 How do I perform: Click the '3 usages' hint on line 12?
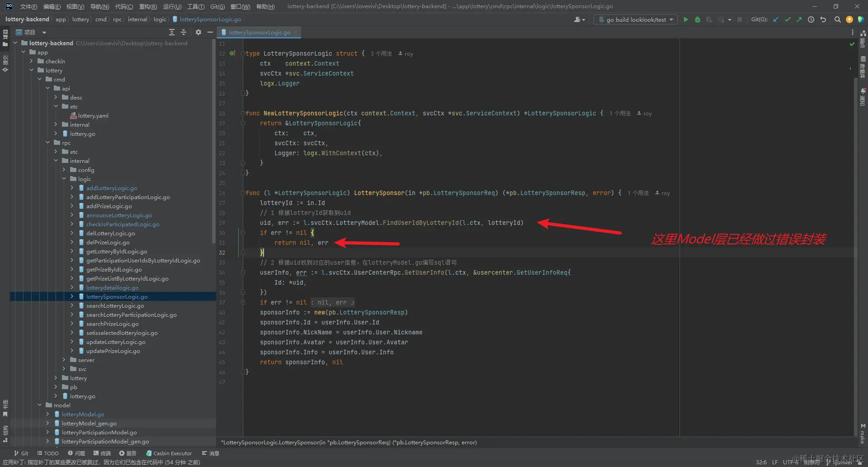tap(381, 53)
